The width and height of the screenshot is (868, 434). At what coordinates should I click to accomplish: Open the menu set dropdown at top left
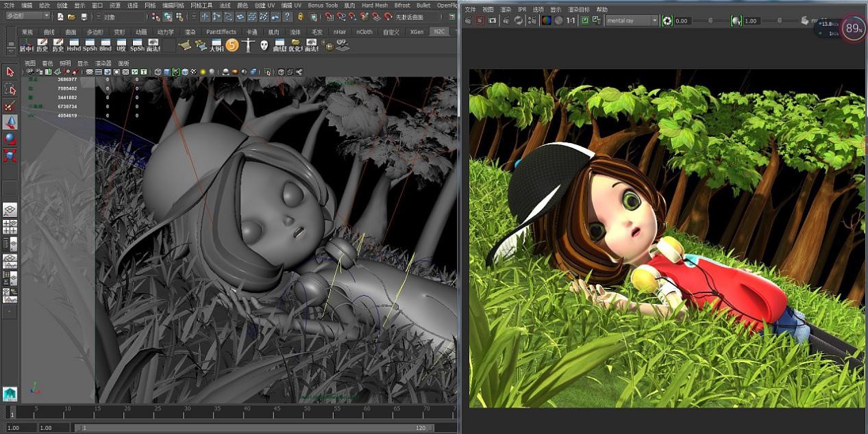click(x=27, y=16)
